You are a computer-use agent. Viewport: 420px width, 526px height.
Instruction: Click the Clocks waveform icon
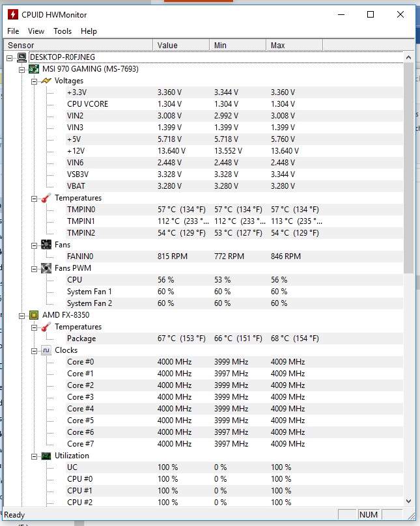(46, 350)
